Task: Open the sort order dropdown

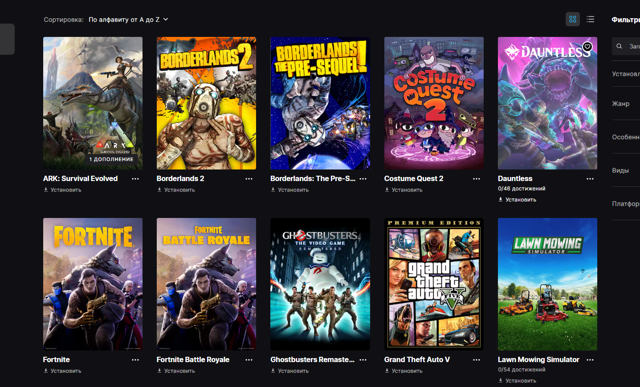Action: (128, 20)
